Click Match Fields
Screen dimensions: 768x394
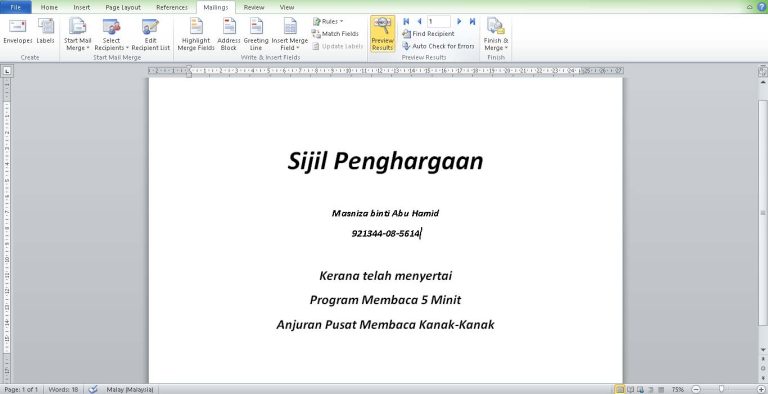pos(336,34)
